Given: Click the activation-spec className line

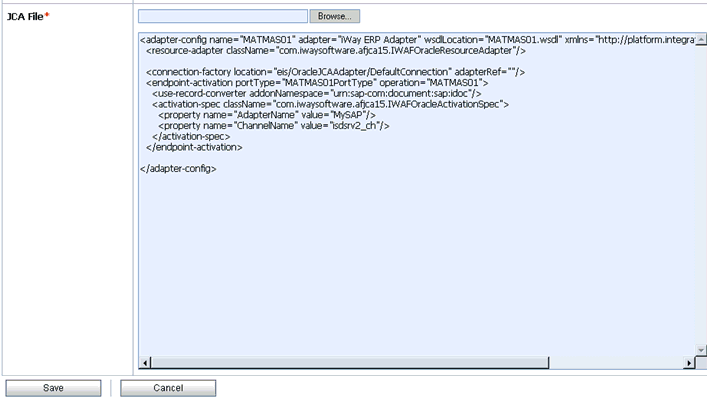Looking at the screenshot, I should [331, 104].
